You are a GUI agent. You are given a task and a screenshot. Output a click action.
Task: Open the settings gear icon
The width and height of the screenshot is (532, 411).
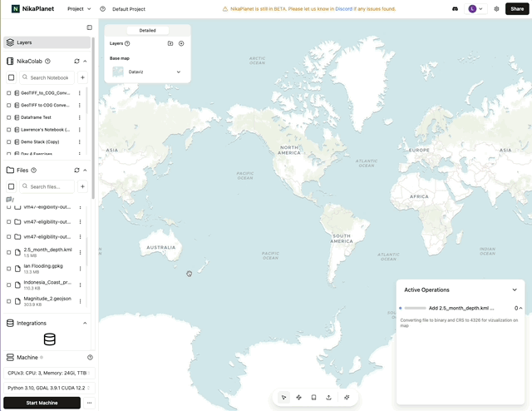pyautogui.click(x=496, y=9)
